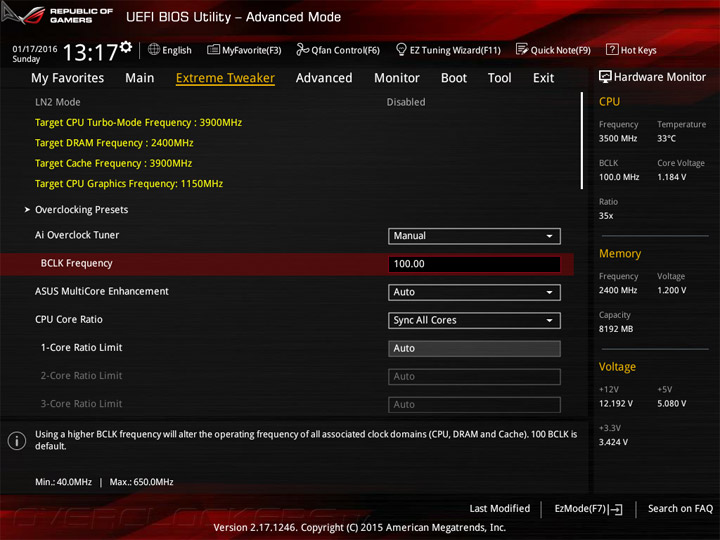This screenshot has height=540, width=720.
Task: Click the Last Modified button
Action: [500, 509]
